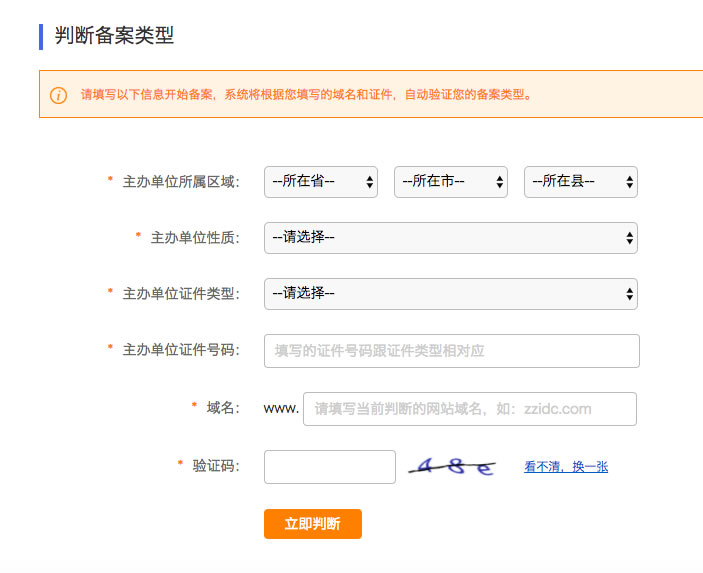Expand the 所在县 county dropdown
This screenshot has width=703, height=573.
pyautogui.click(x=580, y=182)
